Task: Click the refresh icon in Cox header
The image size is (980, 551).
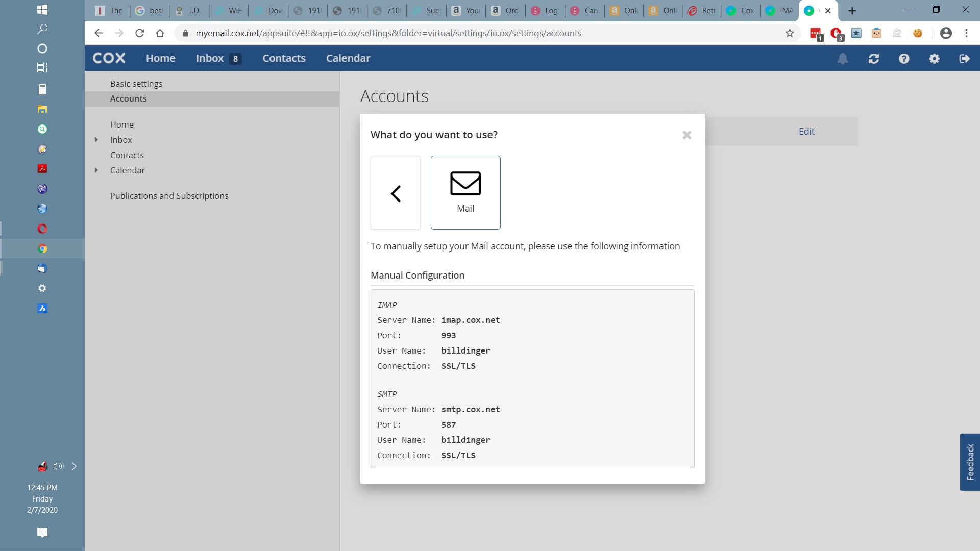Action: tap(874, 59)
